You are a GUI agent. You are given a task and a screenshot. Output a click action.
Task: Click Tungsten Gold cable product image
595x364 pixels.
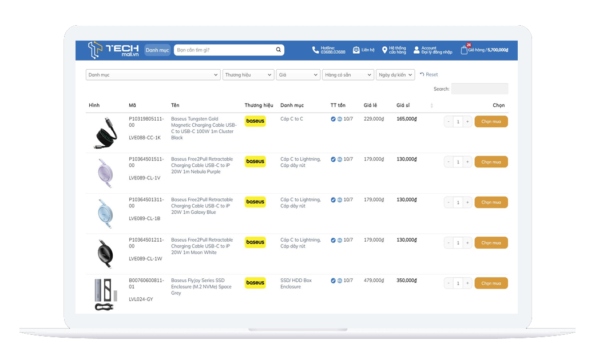tap(105, 133)
